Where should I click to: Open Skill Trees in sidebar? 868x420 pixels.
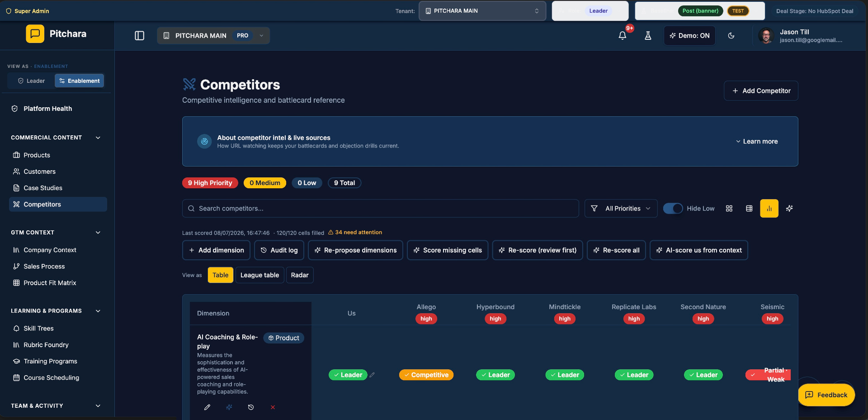click(x=58, y=329)
